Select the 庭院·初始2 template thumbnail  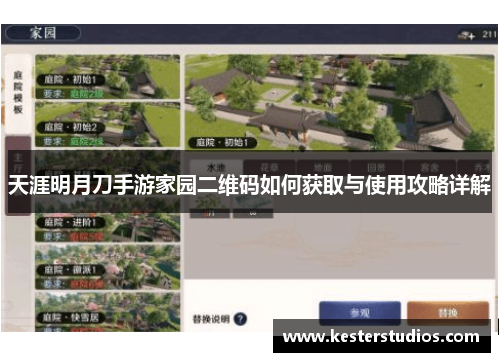click(108, 124)
